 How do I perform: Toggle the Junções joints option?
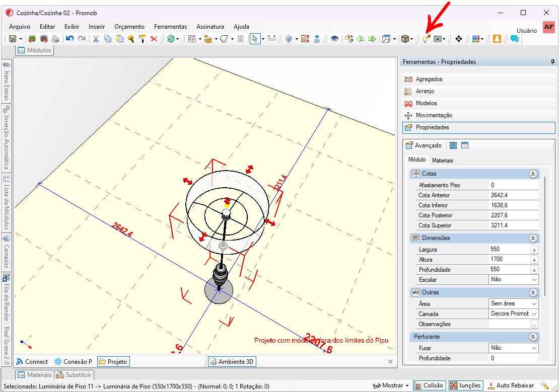(x=466, y=385)
